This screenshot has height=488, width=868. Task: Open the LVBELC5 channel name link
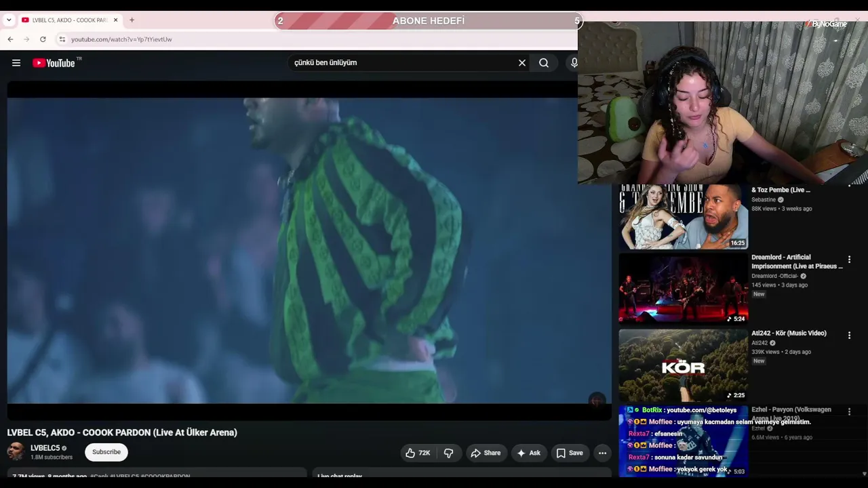[45, 448]
